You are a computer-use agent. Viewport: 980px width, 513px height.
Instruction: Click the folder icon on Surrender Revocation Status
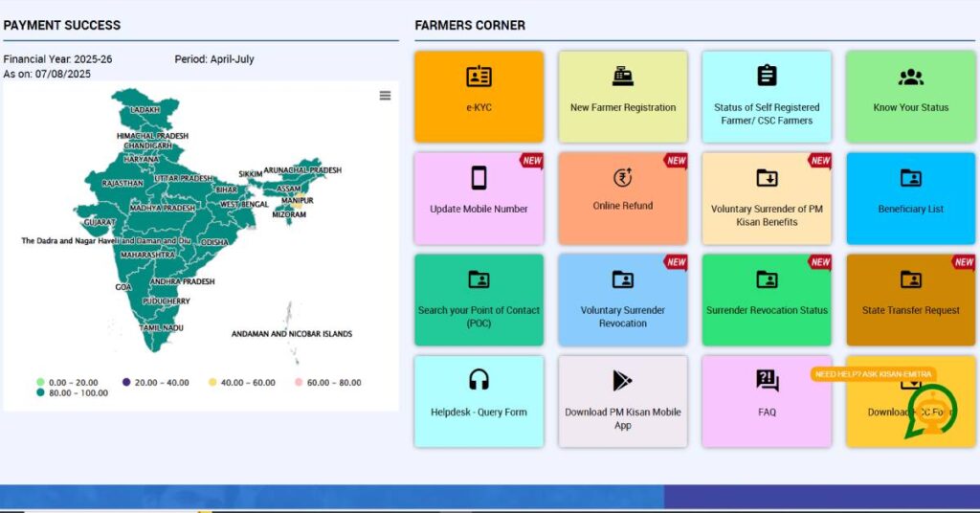(767, 279)
